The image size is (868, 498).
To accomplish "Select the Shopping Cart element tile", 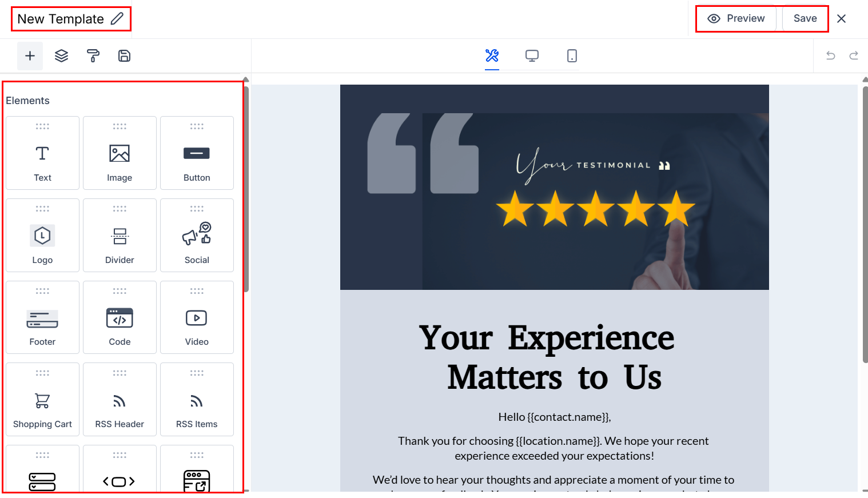I will point(43,400).
